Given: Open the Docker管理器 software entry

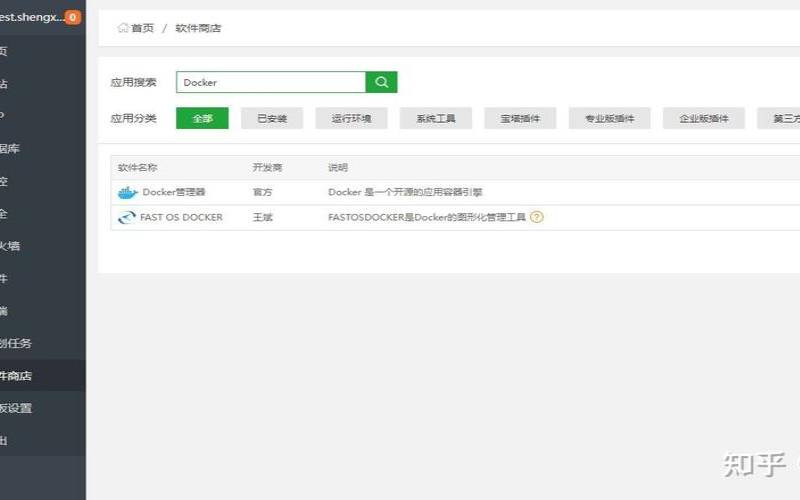Looking at the screenshot, I should pyautogui.click(x=174, y=192).
